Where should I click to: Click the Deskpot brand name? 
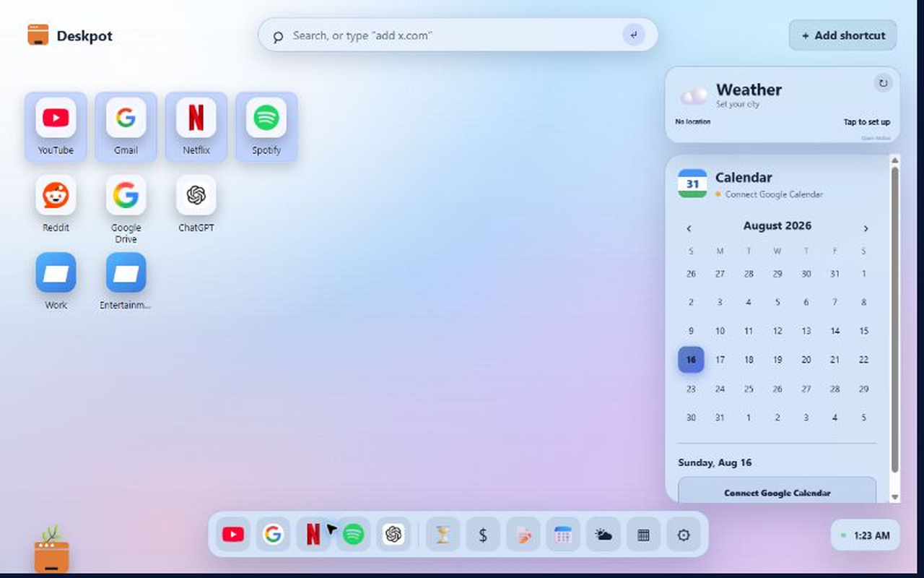(84, 35)
